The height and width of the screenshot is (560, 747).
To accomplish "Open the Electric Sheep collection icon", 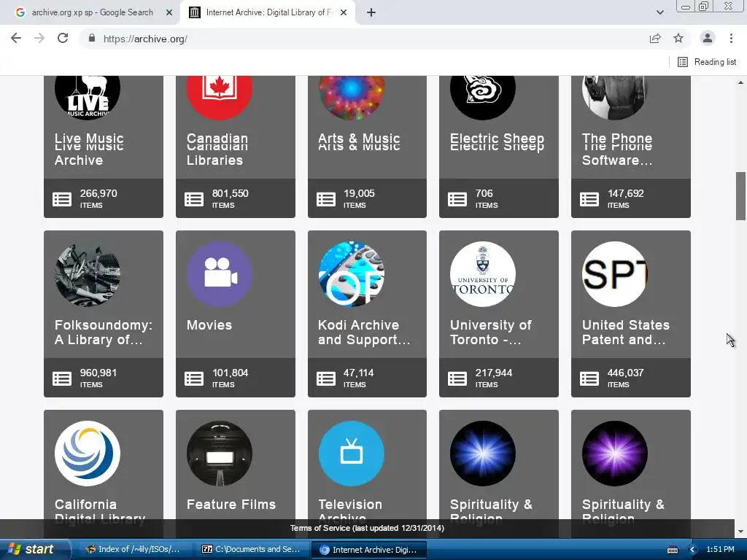I will point(483,98).
